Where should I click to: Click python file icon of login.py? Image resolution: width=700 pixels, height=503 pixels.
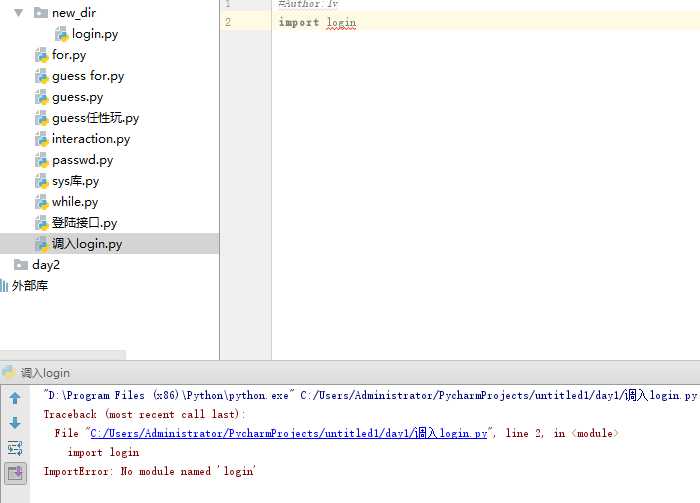click(61, 34)
